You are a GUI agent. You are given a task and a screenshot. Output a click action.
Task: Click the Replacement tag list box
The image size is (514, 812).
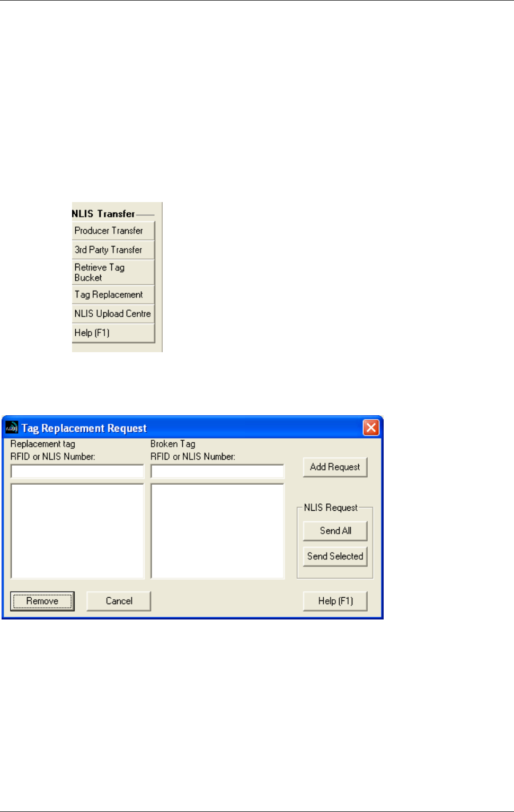pos(77,531)
